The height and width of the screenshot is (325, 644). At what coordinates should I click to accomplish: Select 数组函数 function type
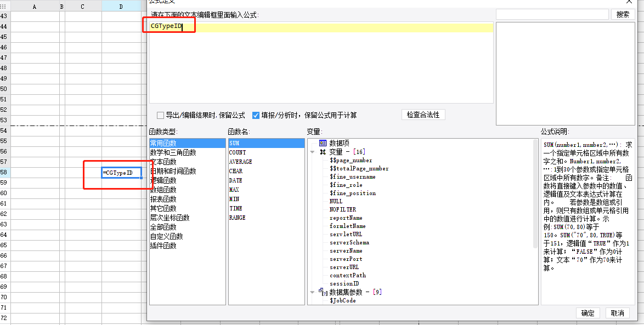point(187,190)
